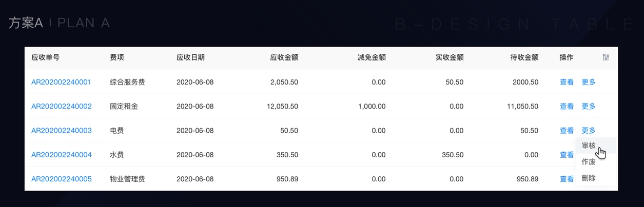Image resolution: width=644 pixels, height=207 pixels.
Task: Open receivable AR202002240002
Action: coord(61,107)
